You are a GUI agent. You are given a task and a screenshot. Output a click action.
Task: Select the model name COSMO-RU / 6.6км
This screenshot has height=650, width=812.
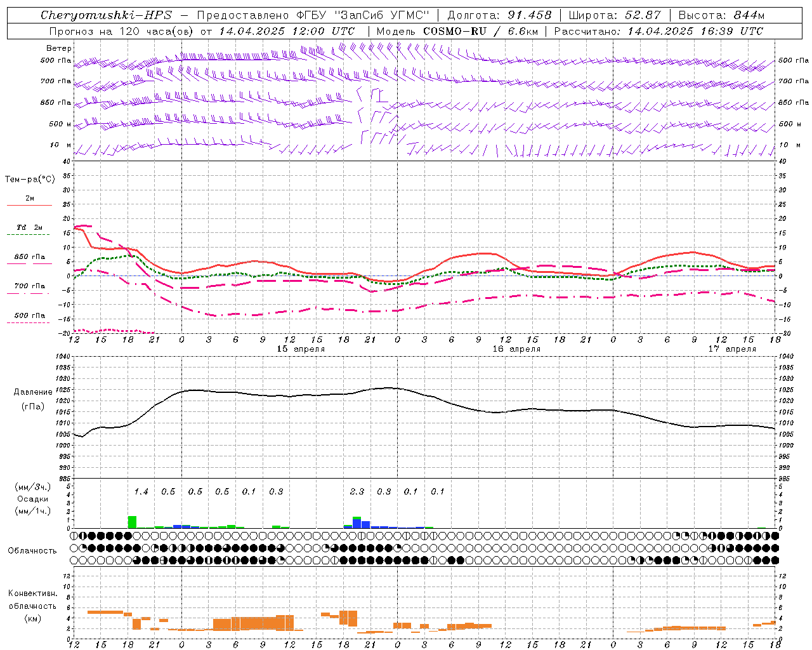coord(481,31)
